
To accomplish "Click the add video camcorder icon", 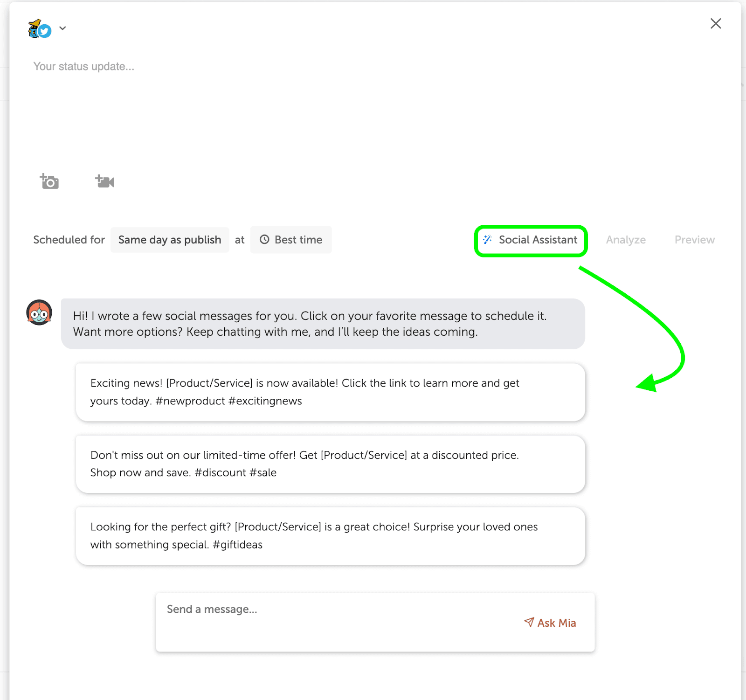I will tap(105, 181).
